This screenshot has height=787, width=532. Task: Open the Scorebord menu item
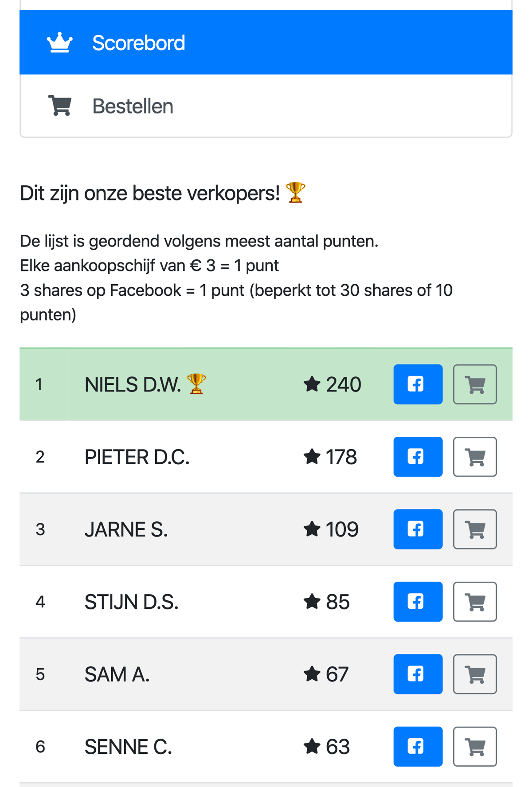tap(138, 43)
